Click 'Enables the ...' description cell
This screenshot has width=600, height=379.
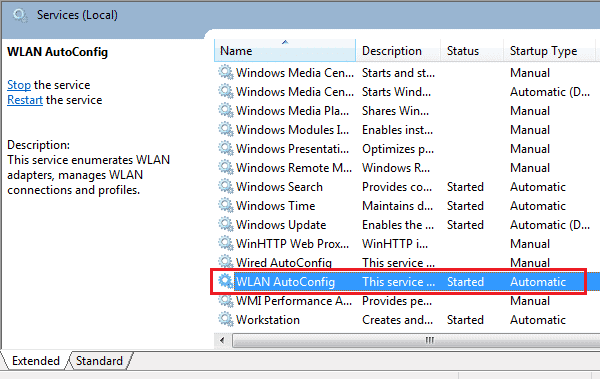coord(398,224)
